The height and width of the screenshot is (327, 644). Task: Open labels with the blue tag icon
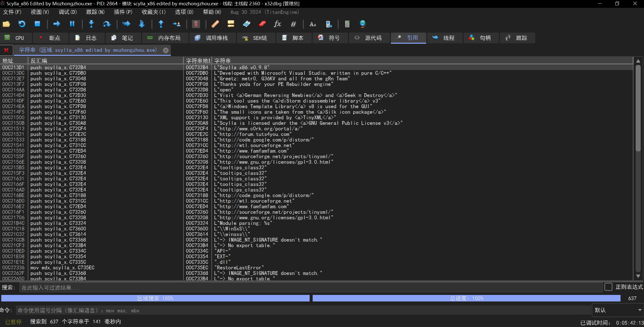click(x=246, y=24)
